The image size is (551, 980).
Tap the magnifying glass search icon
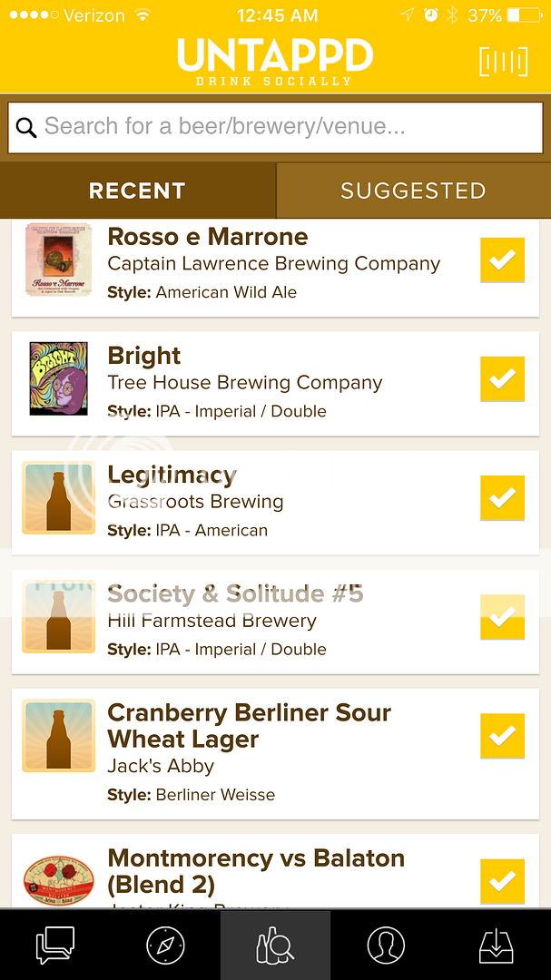tap(27, 128)
